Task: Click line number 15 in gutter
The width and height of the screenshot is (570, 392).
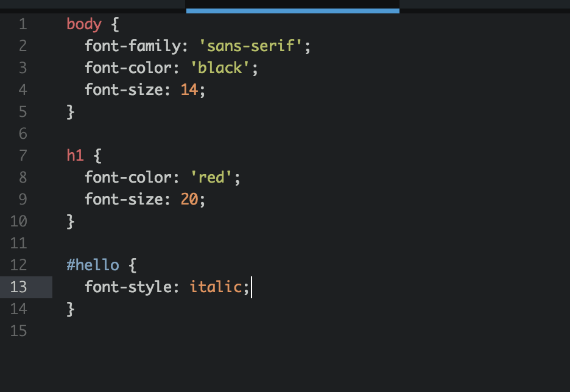Action: [x=18, y=331]
